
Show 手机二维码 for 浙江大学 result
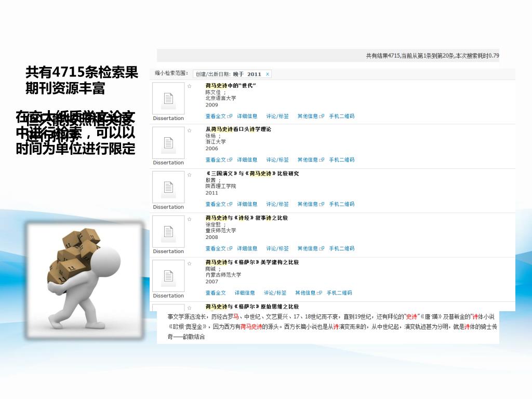pos(342,160)
